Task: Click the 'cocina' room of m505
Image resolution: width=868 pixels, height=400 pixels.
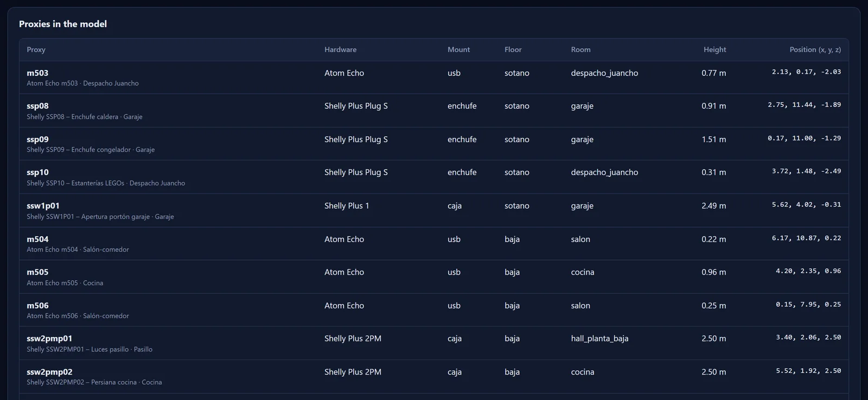Action: point(583,272)
